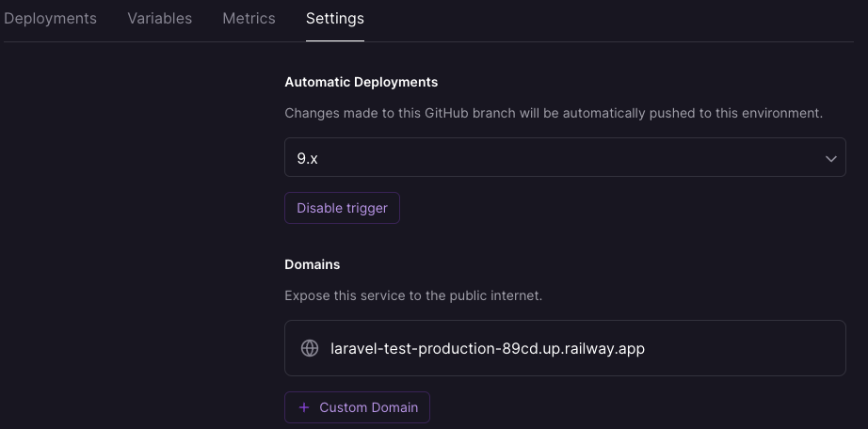Click the GitHub branch description text
The width and height of the screenshot is (868, 429).
554,114
